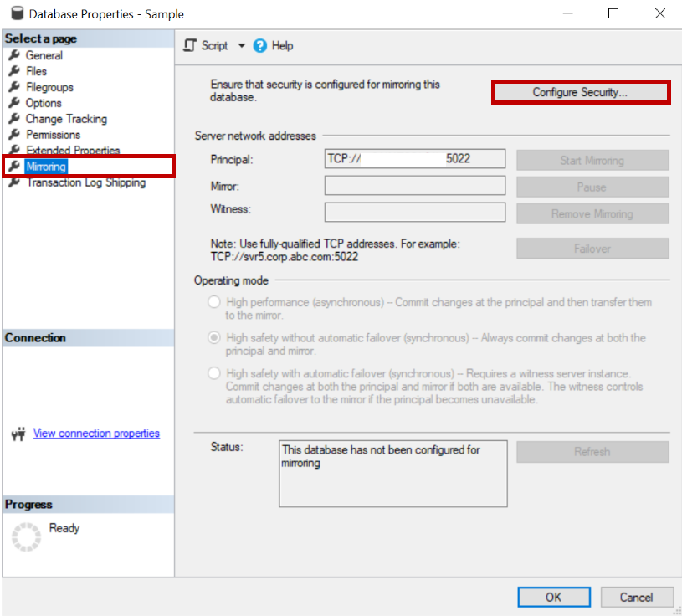682x616 pixels.
Task: Click the wrench icon beside Filegroups
Action: [x=14, y=87]
